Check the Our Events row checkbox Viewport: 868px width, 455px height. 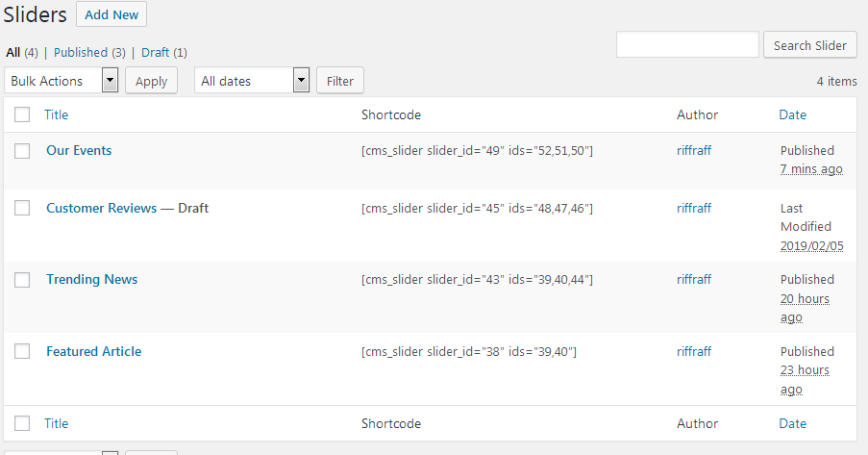23,151
